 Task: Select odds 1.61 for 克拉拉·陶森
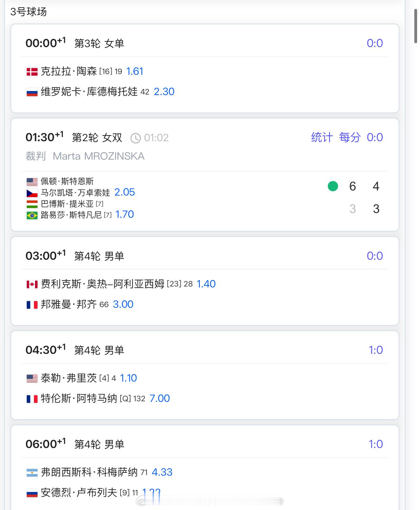(x=135, y=71)
